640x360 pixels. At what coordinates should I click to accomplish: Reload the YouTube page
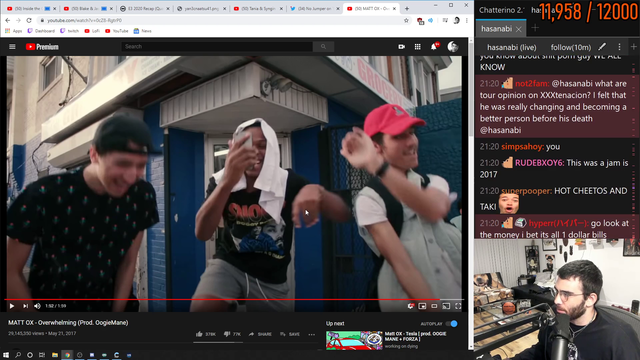pos(29,20)
